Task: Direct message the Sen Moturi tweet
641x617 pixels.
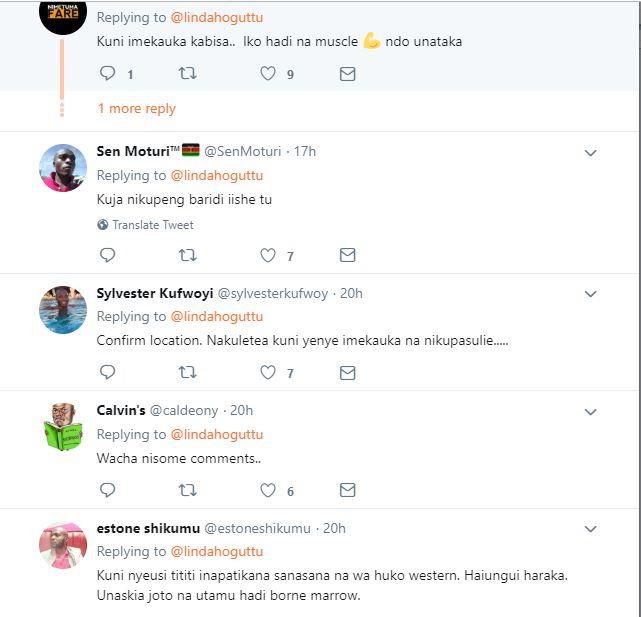Action: 347,255
